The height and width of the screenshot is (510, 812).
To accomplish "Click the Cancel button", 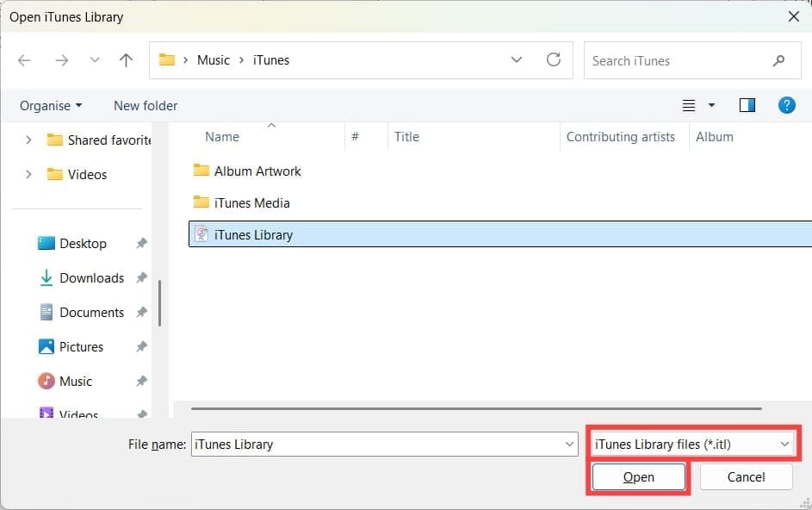I will pos(746,476).
